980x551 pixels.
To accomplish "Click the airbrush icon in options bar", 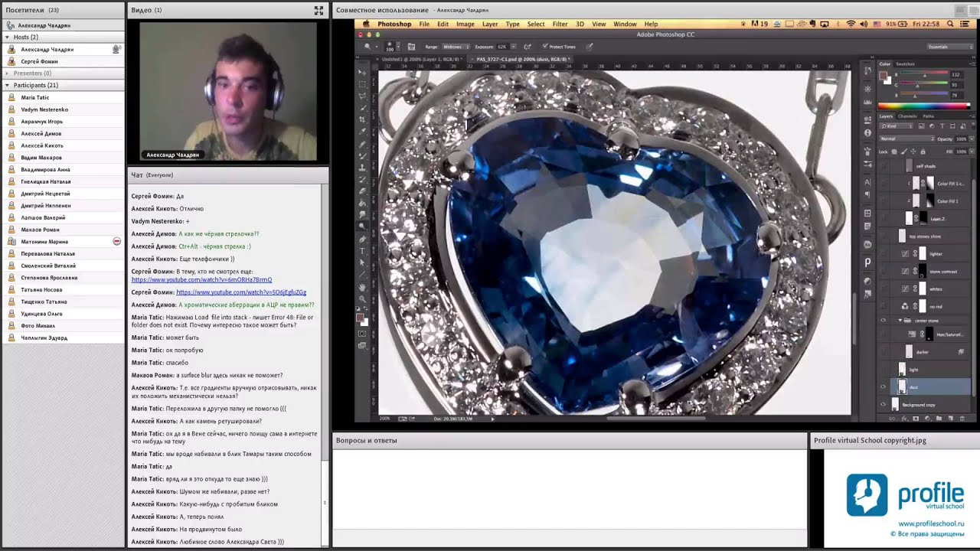I will click(x=527, y=47).
